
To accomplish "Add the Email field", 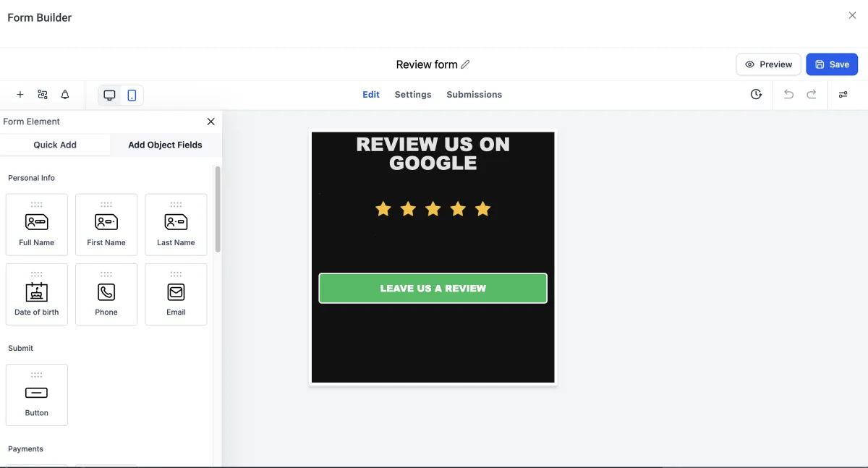I will [176, 294].
